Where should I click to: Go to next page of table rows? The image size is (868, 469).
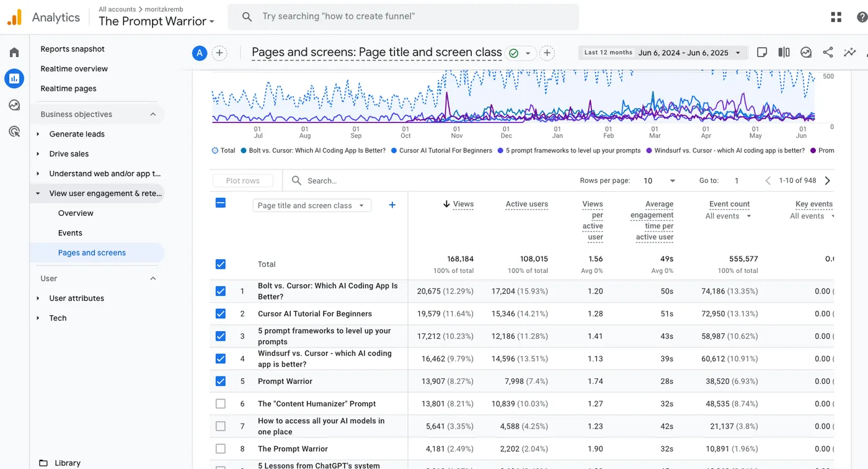tap(827, 181)
